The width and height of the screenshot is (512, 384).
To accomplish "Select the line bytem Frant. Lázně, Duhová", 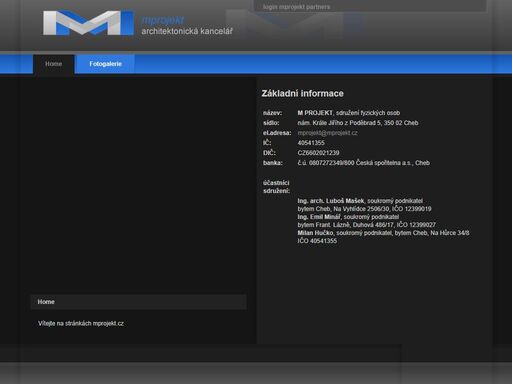I will pos(366,225).
